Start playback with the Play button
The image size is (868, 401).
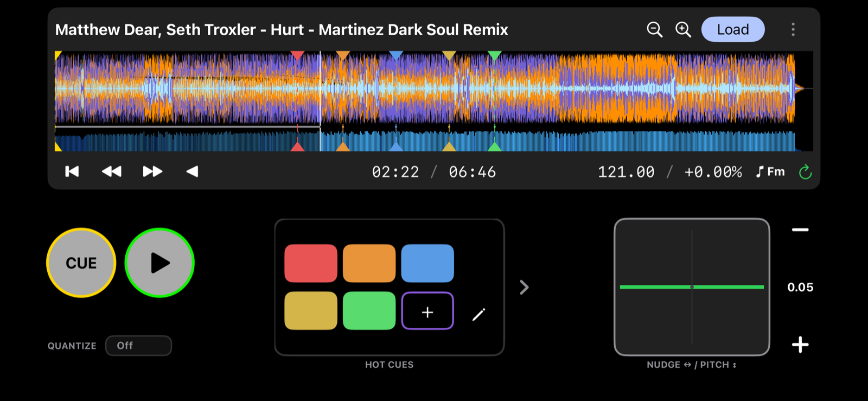(x=159, y=263)
